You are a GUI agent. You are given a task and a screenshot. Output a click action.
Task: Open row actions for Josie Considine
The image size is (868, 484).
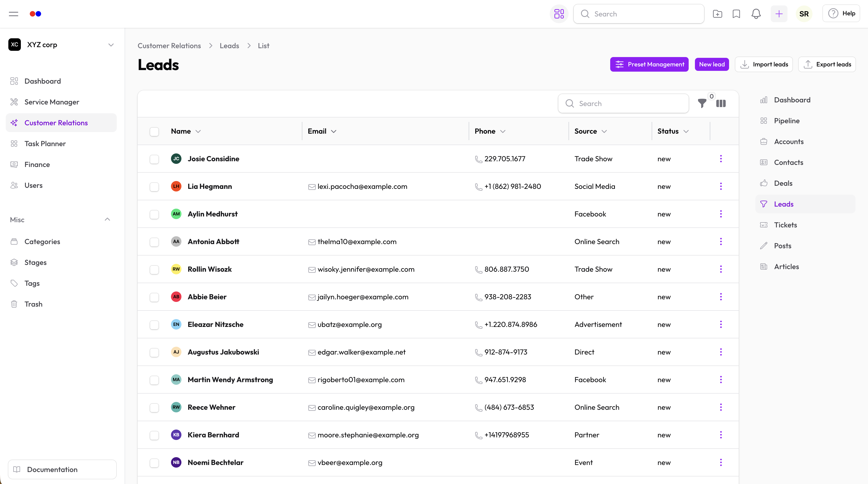(x=721, y=159)
